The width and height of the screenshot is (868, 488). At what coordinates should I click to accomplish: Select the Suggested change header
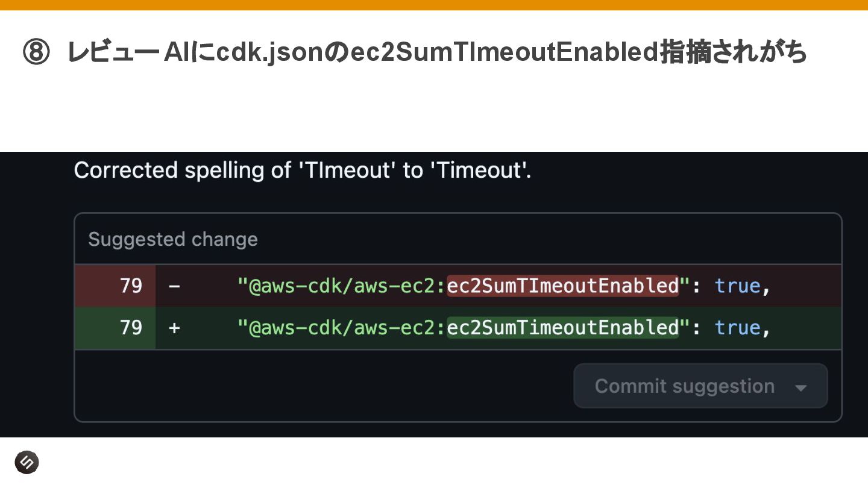173,239
